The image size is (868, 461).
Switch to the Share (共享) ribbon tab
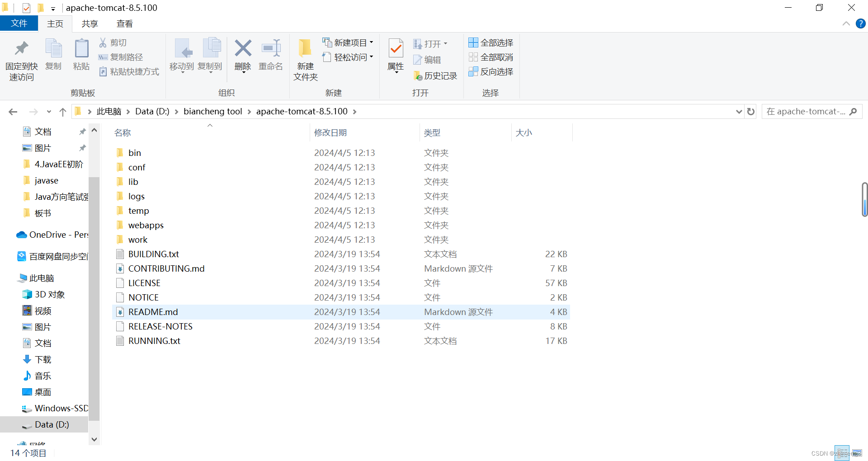[x=90, y=24]
